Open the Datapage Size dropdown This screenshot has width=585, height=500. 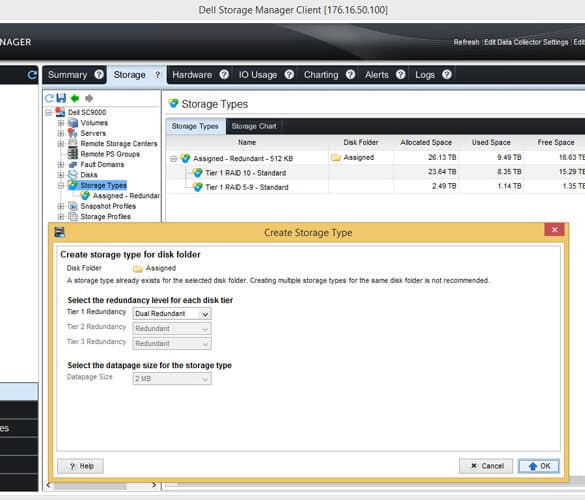[172, 379]
